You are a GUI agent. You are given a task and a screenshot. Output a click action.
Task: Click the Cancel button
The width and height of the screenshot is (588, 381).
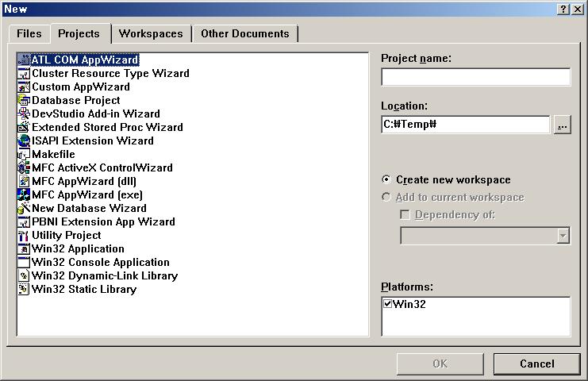[x=537, y=364]
